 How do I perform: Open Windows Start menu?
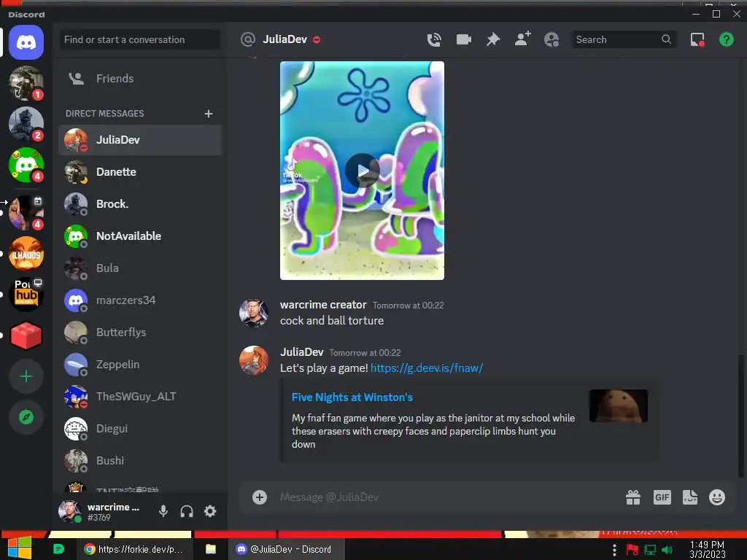(20, 548)
